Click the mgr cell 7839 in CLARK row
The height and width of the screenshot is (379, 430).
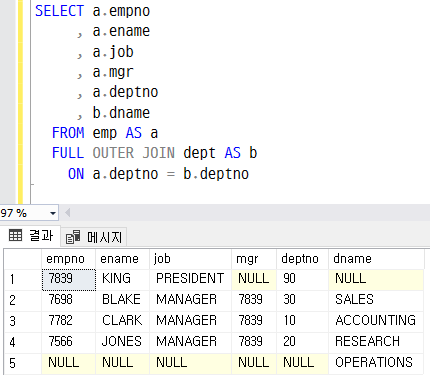point(254,322)
